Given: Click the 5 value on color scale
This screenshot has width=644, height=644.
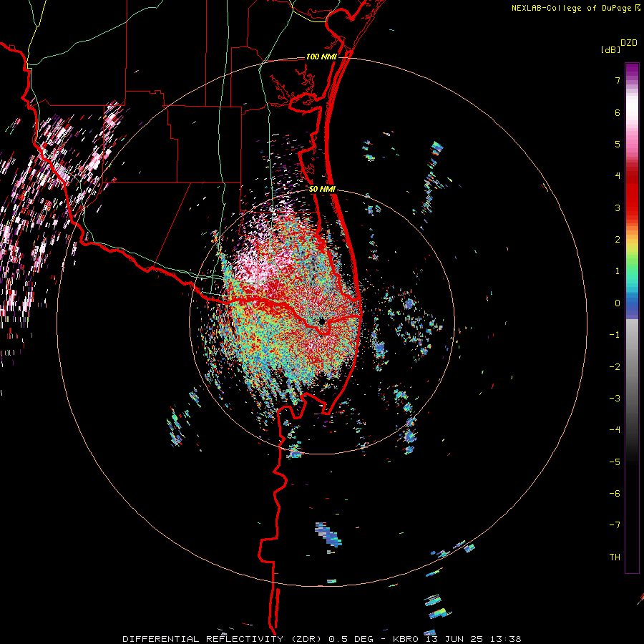Looking at the screenshot, I should pos(618,144).
